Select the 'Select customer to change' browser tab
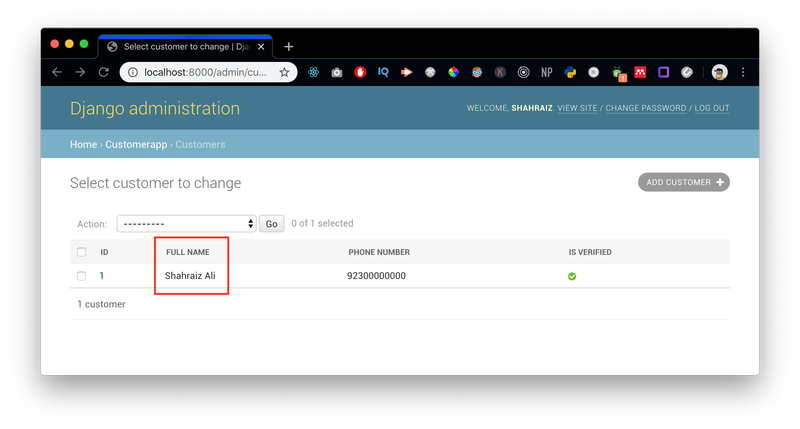The image size is (800, 429). [x=186, y=47]
